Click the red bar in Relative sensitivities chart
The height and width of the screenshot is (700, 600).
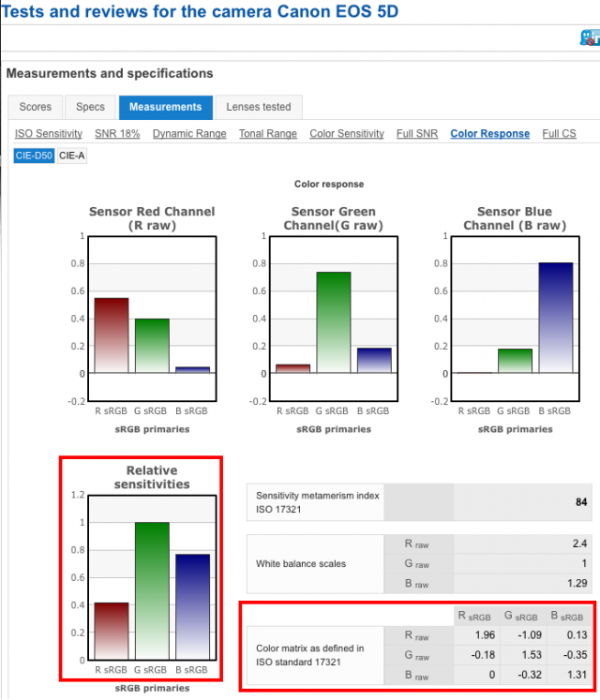(112, 631)
